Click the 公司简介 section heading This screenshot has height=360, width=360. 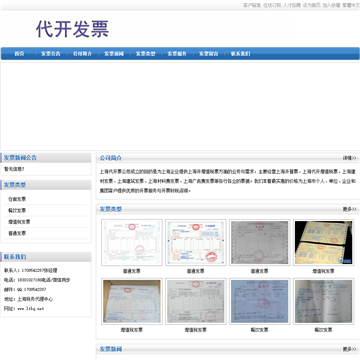(x=111, y=158)
